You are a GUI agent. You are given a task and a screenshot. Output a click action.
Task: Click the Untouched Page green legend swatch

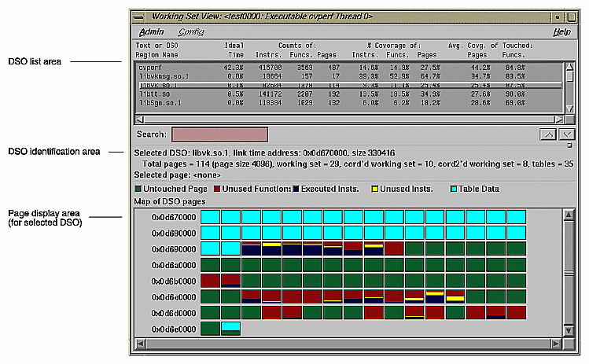pos(138,189)
